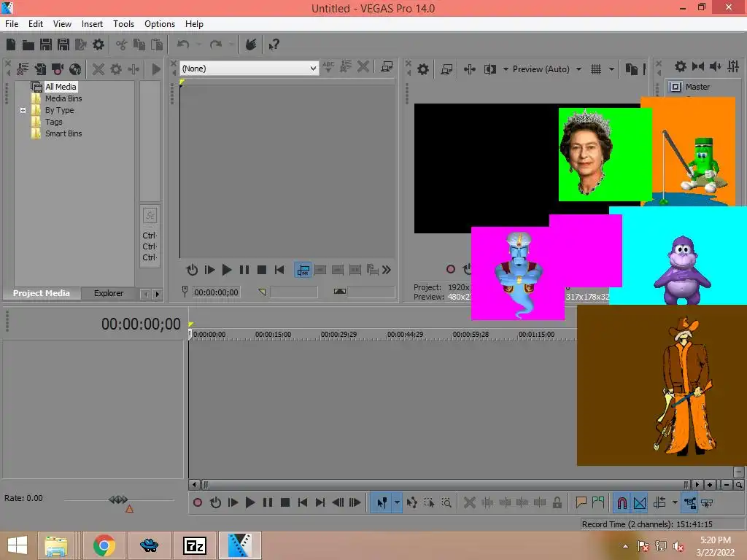Toggle Loop Playback in timeline transport
This screenshot has width=747, height=560.
[x=215, y=502]
